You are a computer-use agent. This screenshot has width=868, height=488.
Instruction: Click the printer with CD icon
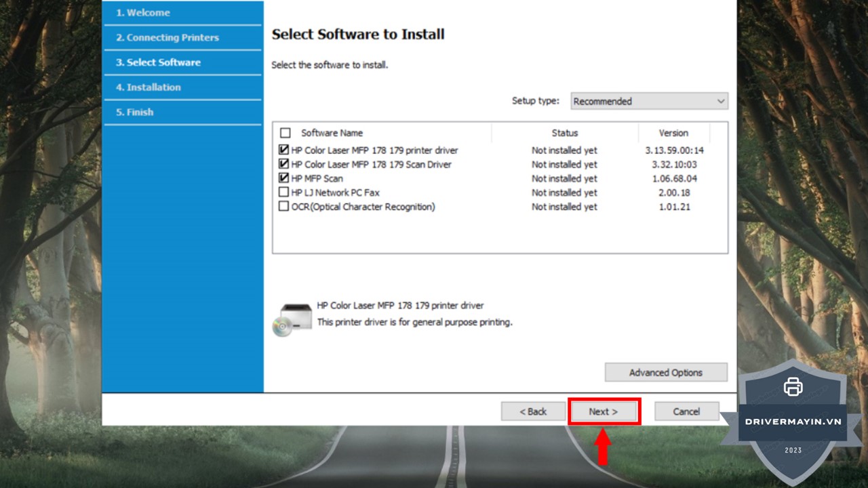[x=292, y=319]
